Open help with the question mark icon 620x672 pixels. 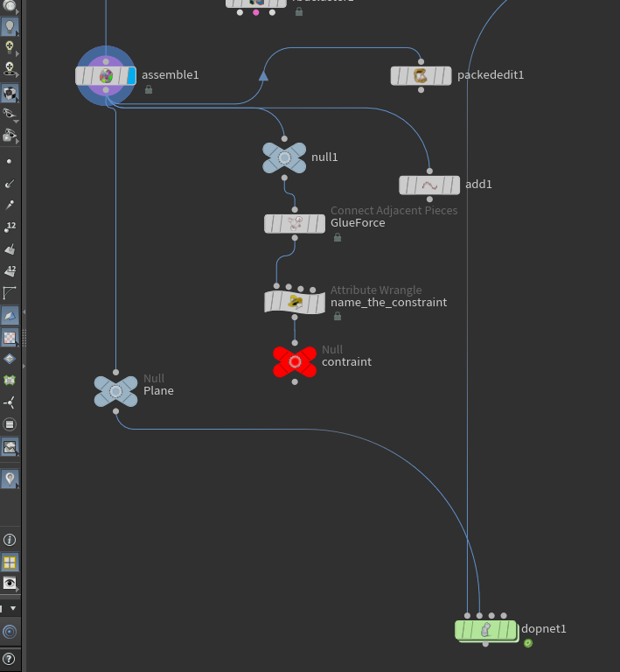coord(10,659)
